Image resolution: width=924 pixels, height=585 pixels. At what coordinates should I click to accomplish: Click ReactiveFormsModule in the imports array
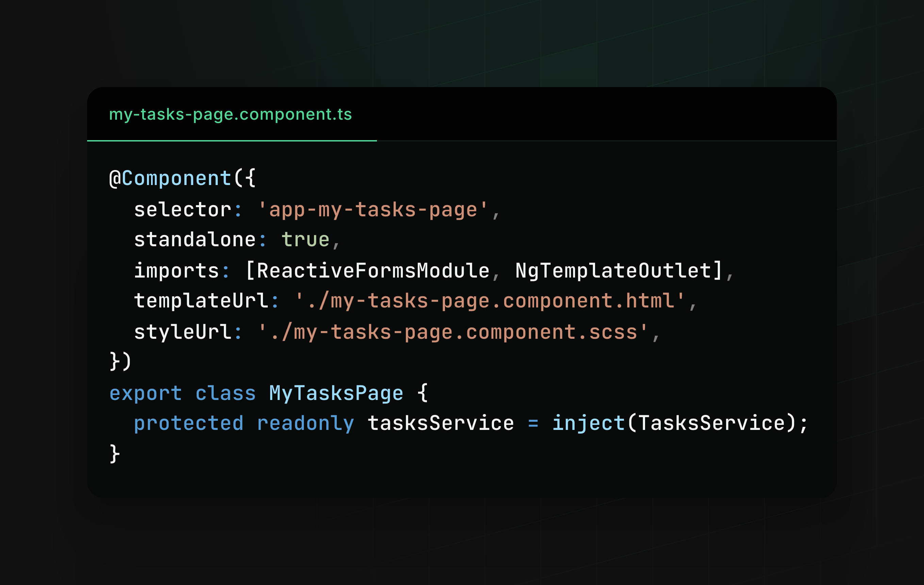click(373, 271)
